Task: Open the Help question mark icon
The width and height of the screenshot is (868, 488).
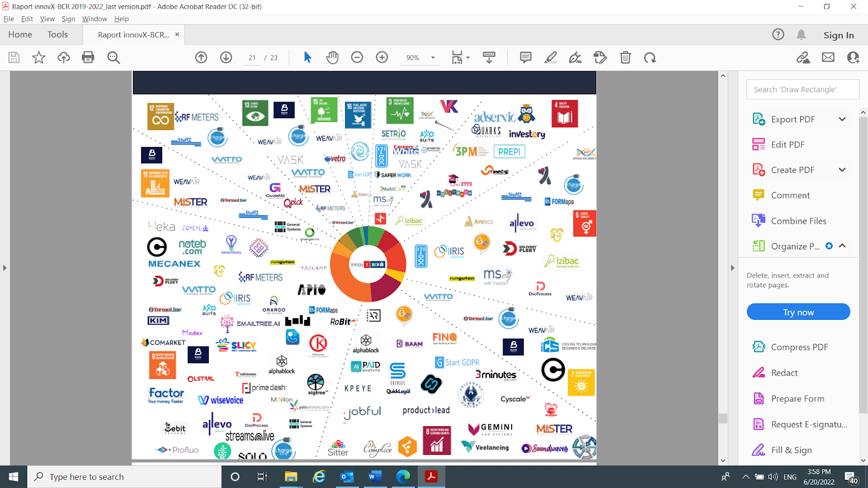Action: click(778, 35)
